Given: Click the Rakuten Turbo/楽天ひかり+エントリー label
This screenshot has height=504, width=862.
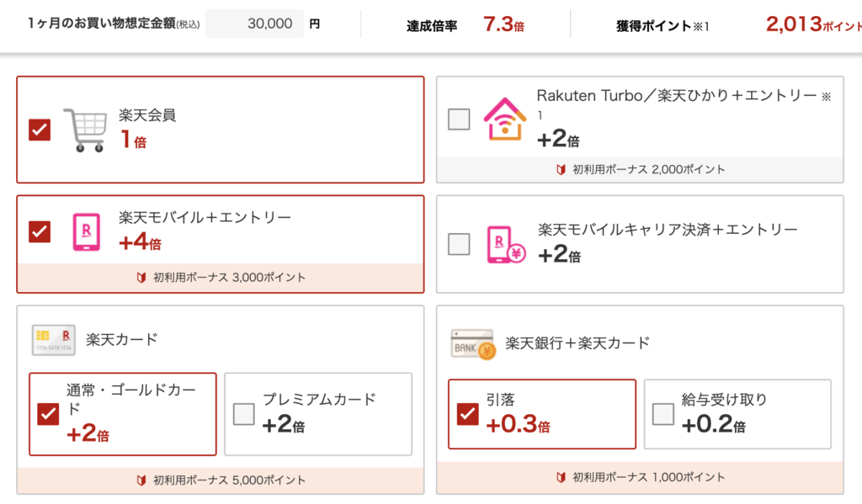Looking at the screenshot, I should 684,103.
